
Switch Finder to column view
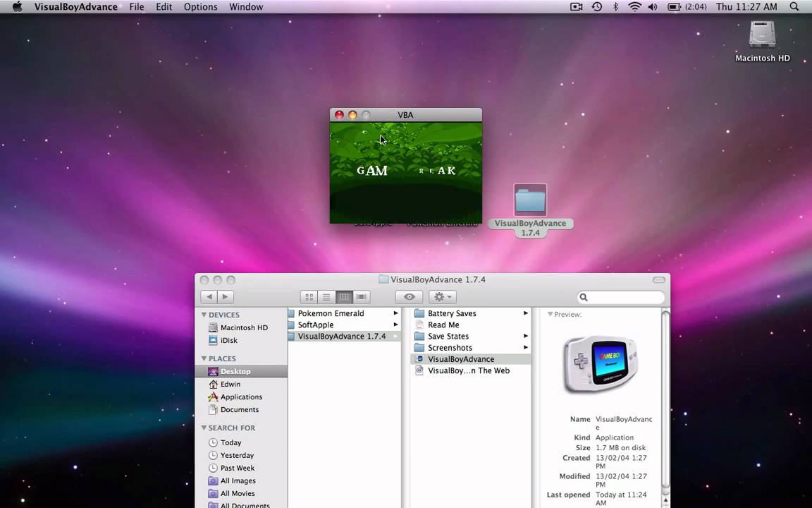click(344, 297)
